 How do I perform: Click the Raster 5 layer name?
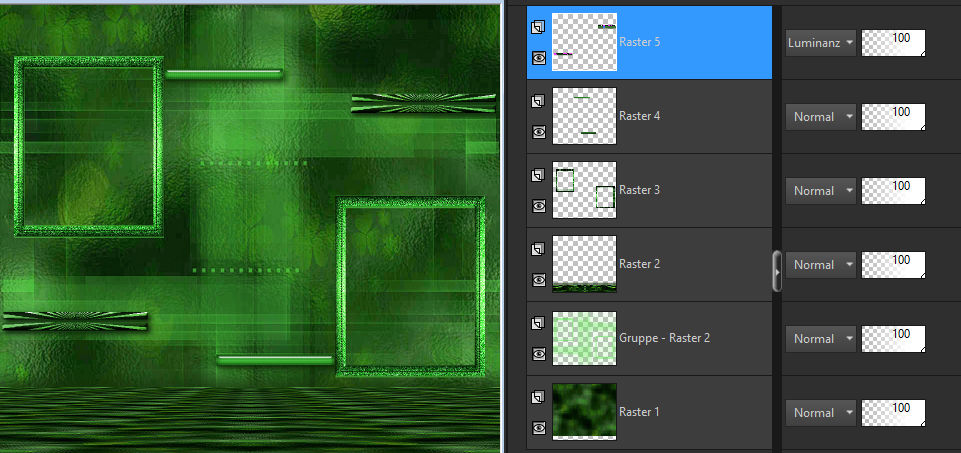[x=639, y=42]
